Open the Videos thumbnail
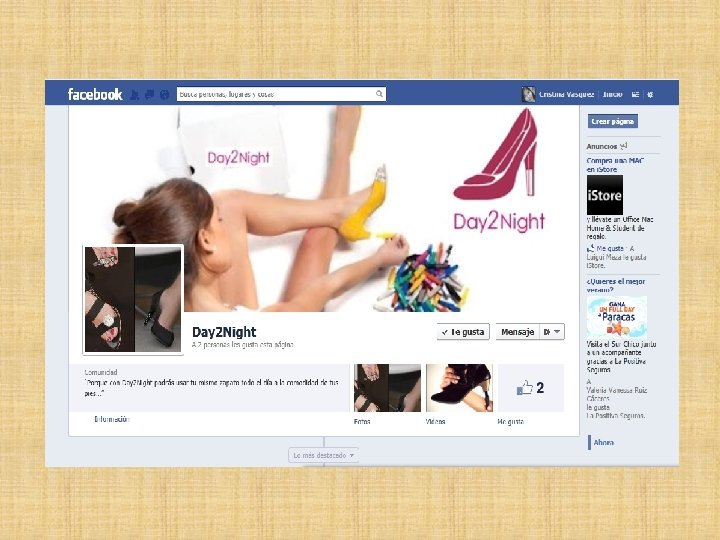The image size is (720, 540). [459, 388]
